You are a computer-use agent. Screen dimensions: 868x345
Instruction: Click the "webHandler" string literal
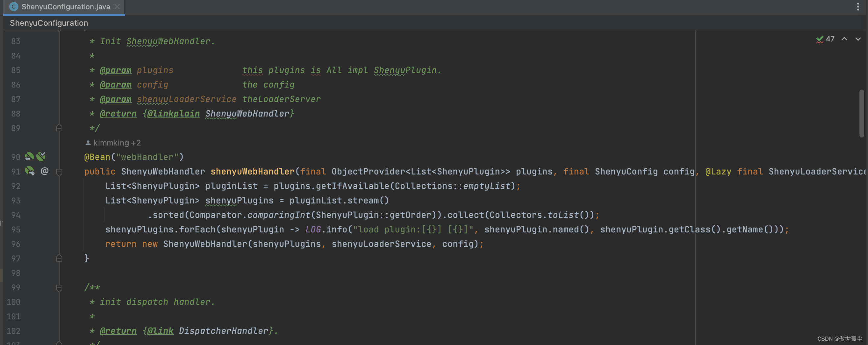point(147,157)
